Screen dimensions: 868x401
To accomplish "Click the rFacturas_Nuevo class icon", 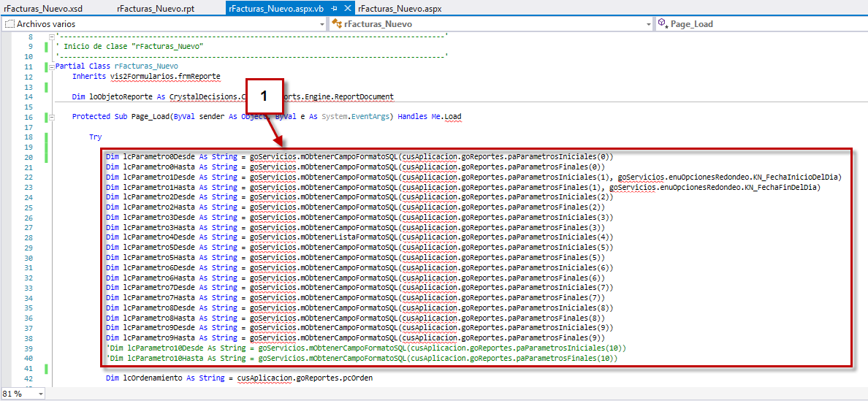I will 337,24.
